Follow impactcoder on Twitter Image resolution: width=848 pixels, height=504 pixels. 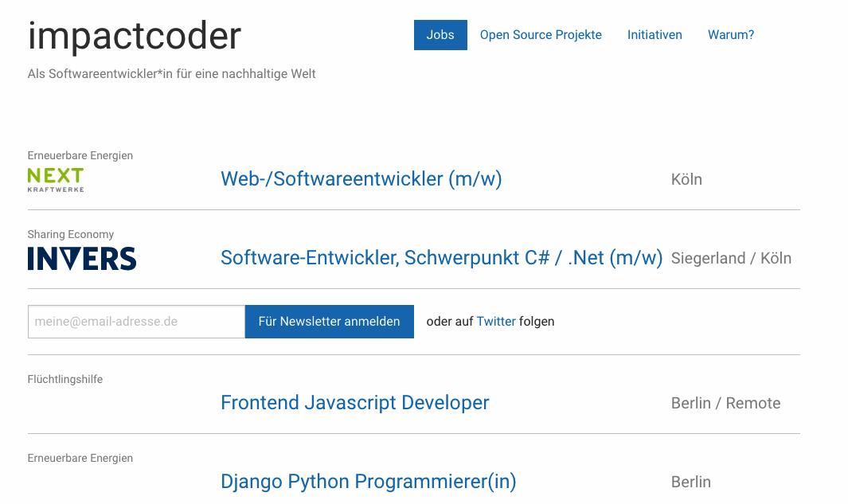[x=496, y=321]
